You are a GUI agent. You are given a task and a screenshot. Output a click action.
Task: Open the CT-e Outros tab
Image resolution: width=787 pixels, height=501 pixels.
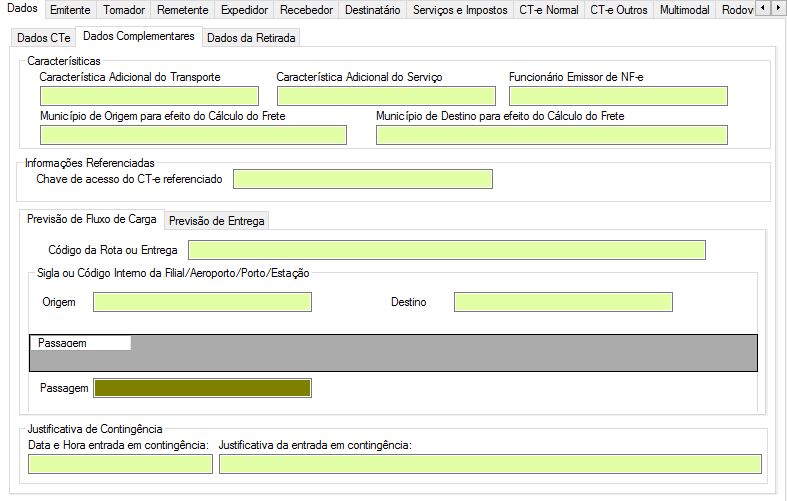click(x=619, y=10)
